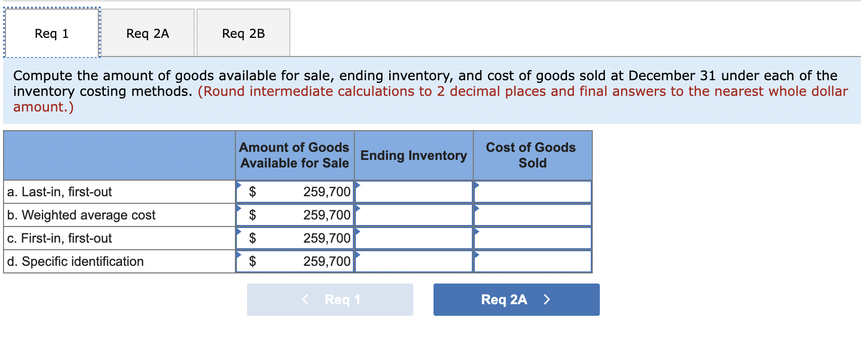Click the disabled Req 1 back button
The image size is (868, 338).
pyautogui.click(x=330, y=300)
